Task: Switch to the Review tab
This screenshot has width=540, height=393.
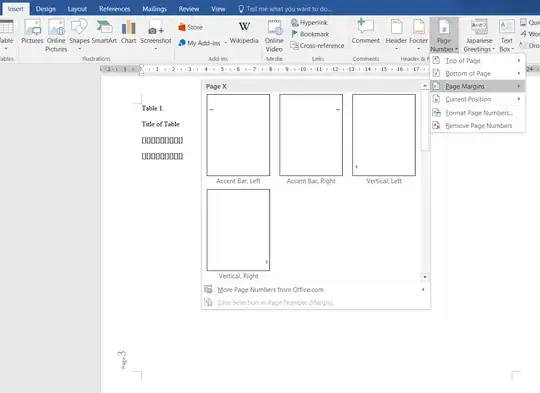Action: [189, 9]
